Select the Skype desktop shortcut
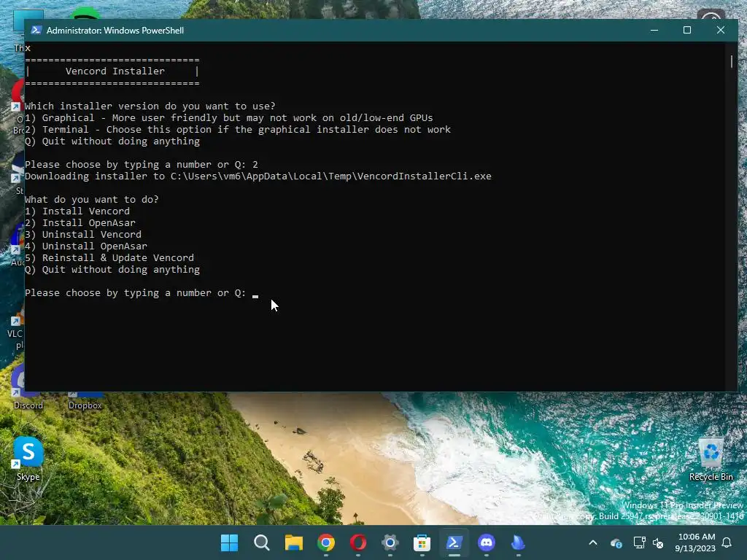Image resolution: width=747 pixels, height=560 pixels. 28,459
